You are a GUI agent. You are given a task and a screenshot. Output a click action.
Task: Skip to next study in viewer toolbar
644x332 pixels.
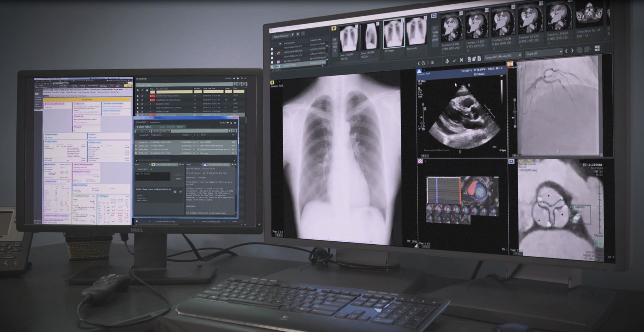point(461,60)
